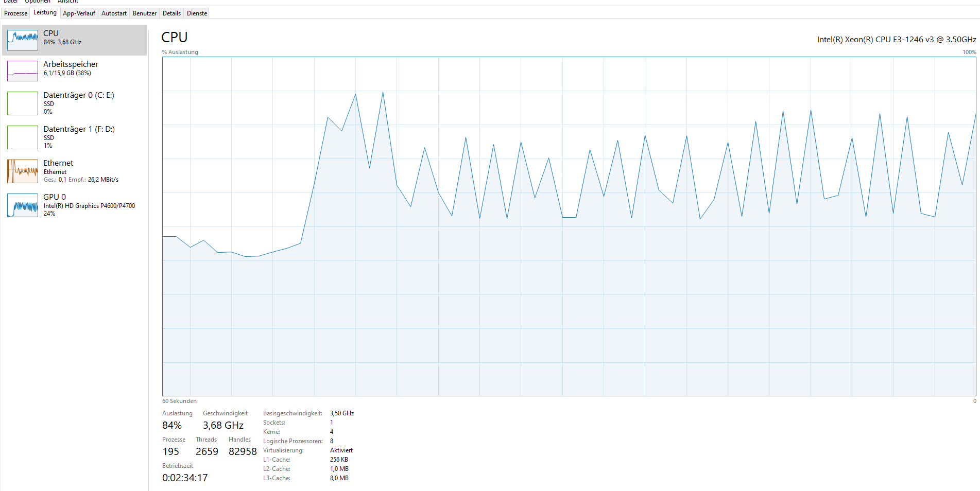Viewport: 980px width, 491px height.
Task: Click the large CPU heading
Action: click(175, 37)
